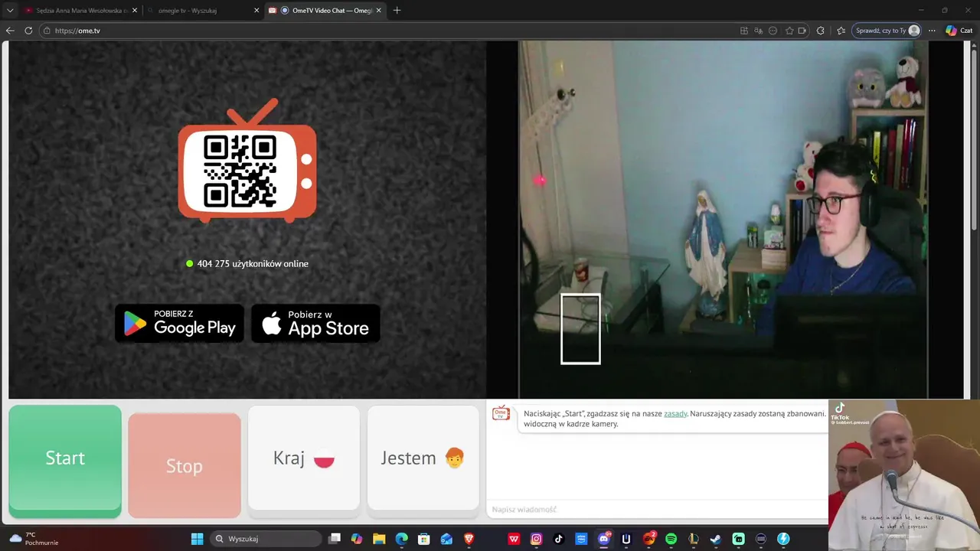Click the pochmurnie weather widget
The image size is (980, 551).
pos(34,539)
